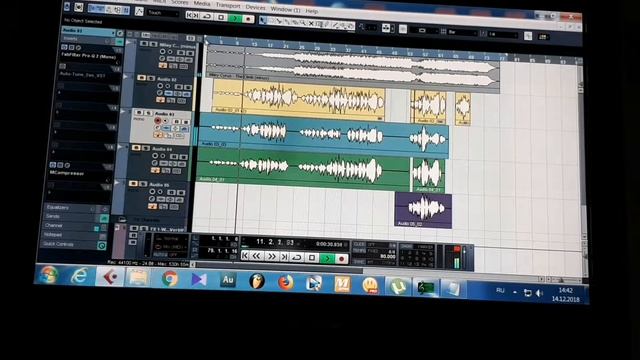Go to project start on bottom transport
Viewport: 640px width, 360px height.
click(x=245, y=255)
